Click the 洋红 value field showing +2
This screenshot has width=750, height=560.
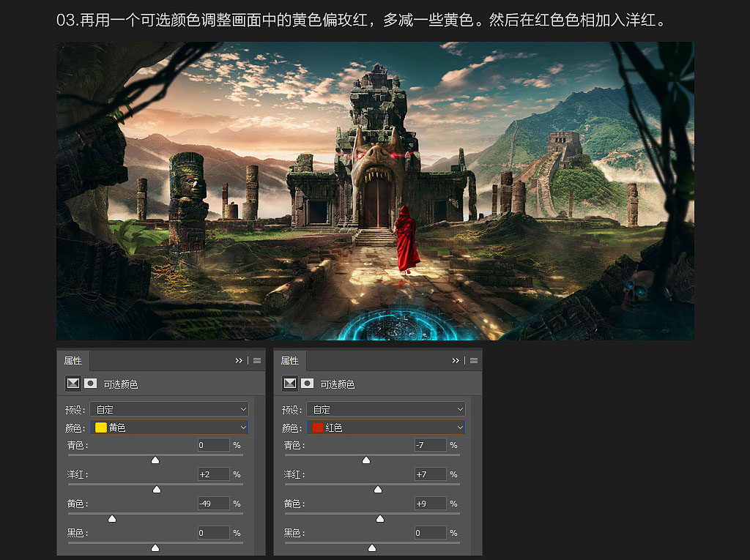pyautogui.click(x=213, y=474)
